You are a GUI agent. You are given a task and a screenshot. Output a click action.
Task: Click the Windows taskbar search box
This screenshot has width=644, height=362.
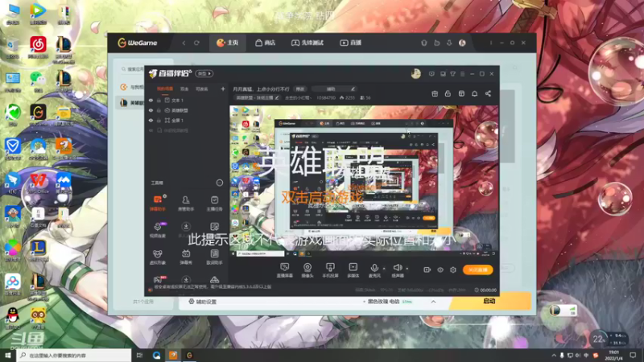[x=74, y=356]
